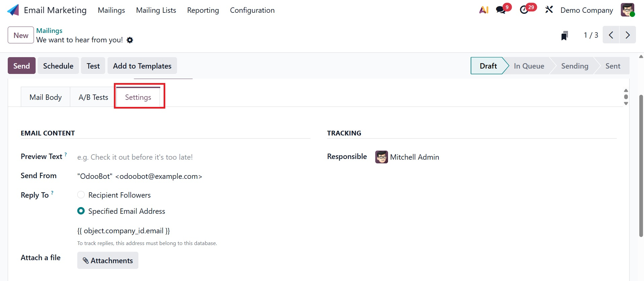
Task: Expand the Configuration menu
Action: click(252, 10)
